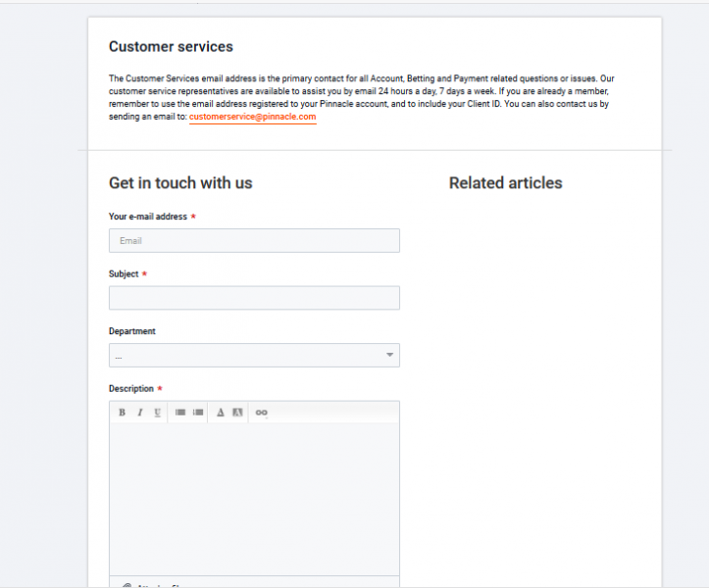Toggle underline in Description toolbar
709x588 pixels.
point(157,413)
